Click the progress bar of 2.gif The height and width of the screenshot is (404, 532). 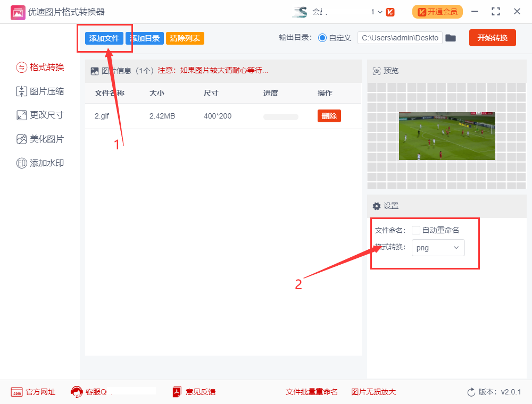[280, 117]
